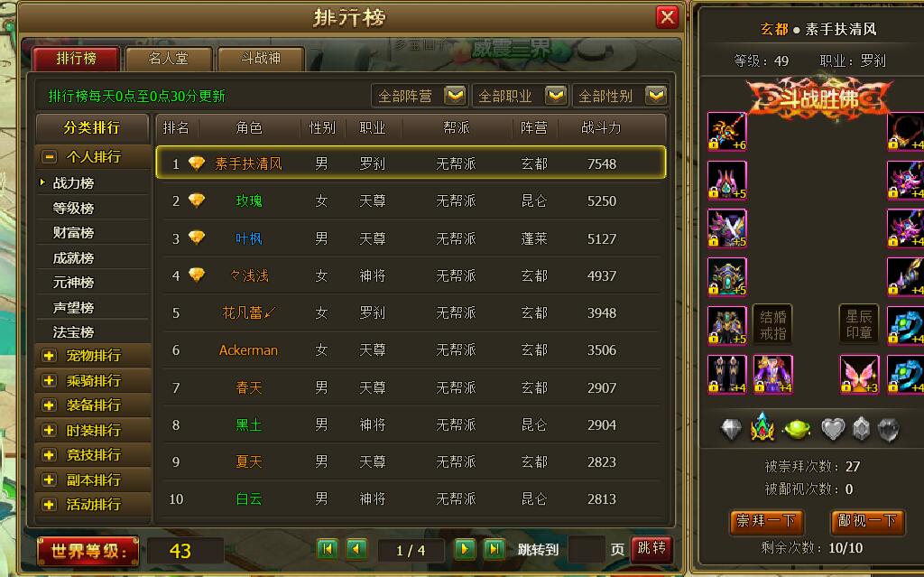924x577 pixels.
Task: Jump to last page arrow button
Action: pyautogui.click(x=494, y=549)
